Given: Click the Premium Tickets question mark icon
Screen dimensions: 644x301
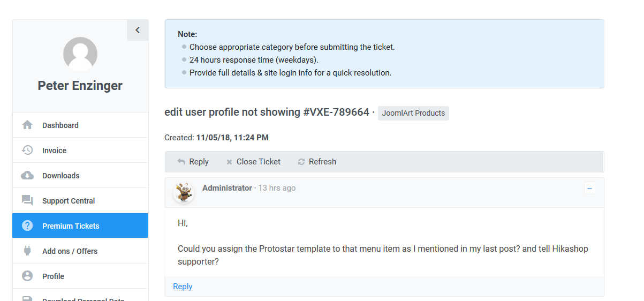Looking at the screenshot, I should tap(27, 226).
